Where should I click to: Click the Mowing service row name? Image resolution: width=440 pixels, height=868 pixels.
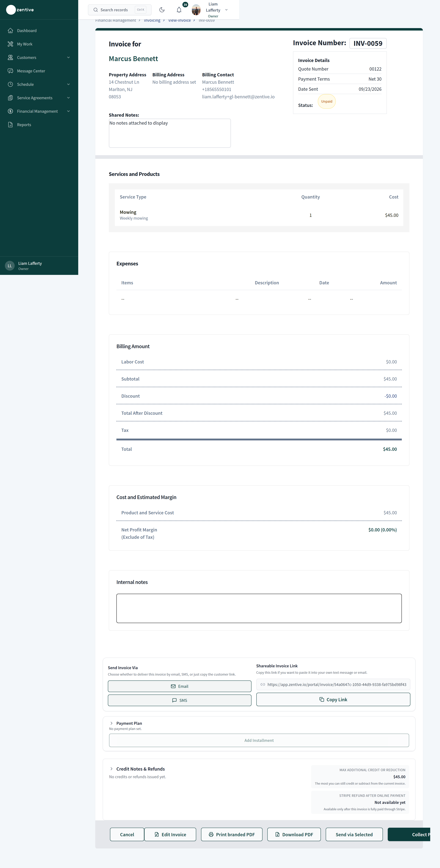point(128,212)
